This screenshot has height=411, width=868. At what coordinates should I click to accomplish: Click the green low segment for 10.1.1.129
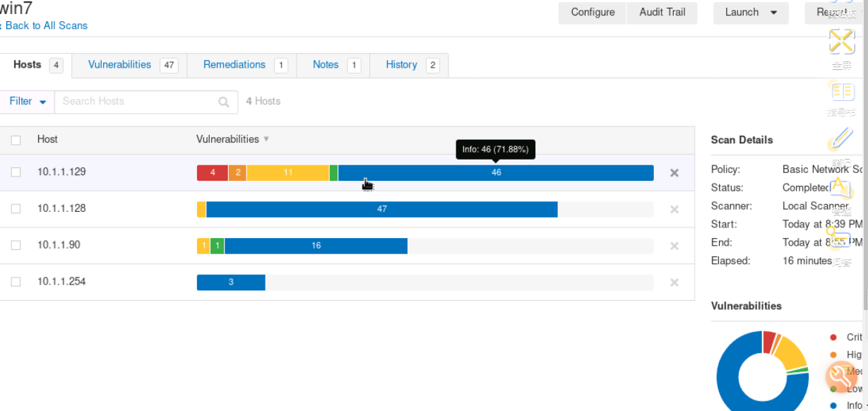click(x=333, y=173)
